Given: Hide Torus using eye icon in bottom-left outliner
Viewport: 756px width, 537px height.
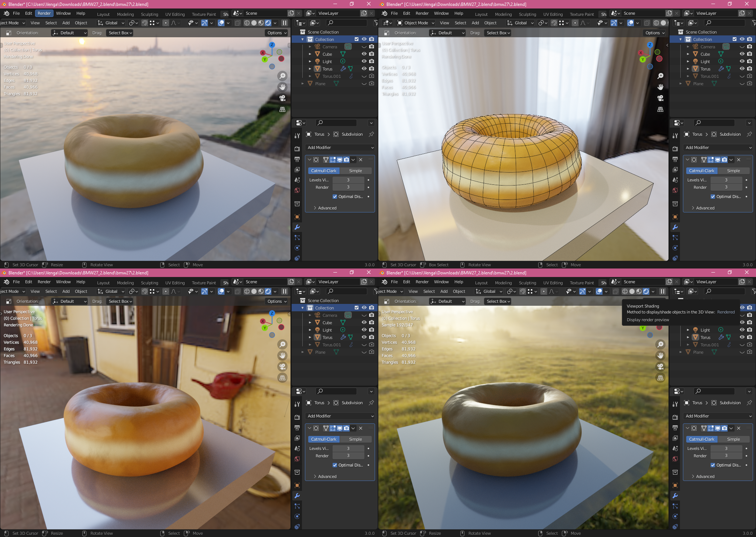Looking at the screenshot, I should click(364, 337).
